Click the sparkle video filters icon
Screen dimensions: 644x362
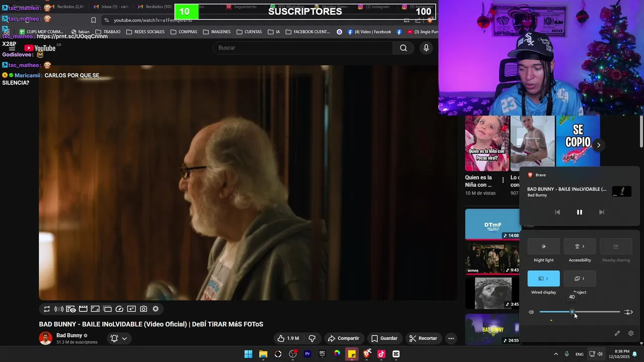click(x=131, y=309)
